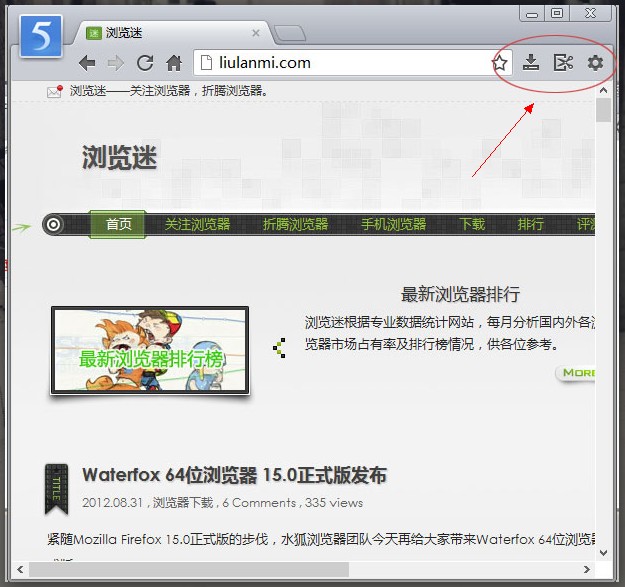Image resolution: width=625 pixels, height=587 pixels.
Task: Open Waterfox 64位浏览器 15.0 article title
Action: tap(234, 475)
